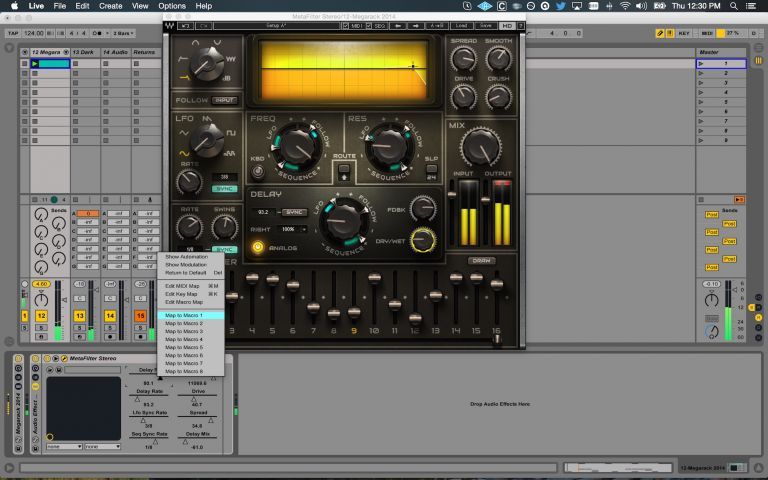
Task: Open the FOLLOW INPUT source selector
Action: click(225, 100)
